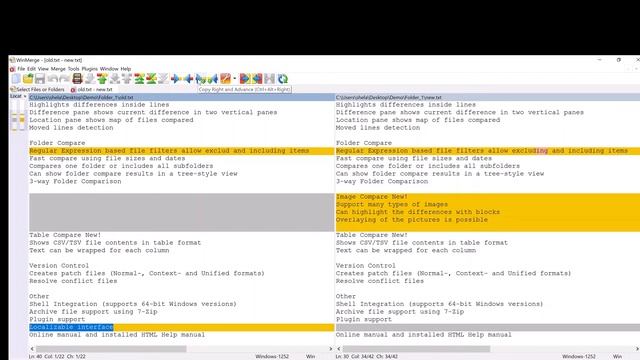Screen dimensions: 640x360
Task: Click the Undo arrow icon
Action: click(x=53, y=79)
